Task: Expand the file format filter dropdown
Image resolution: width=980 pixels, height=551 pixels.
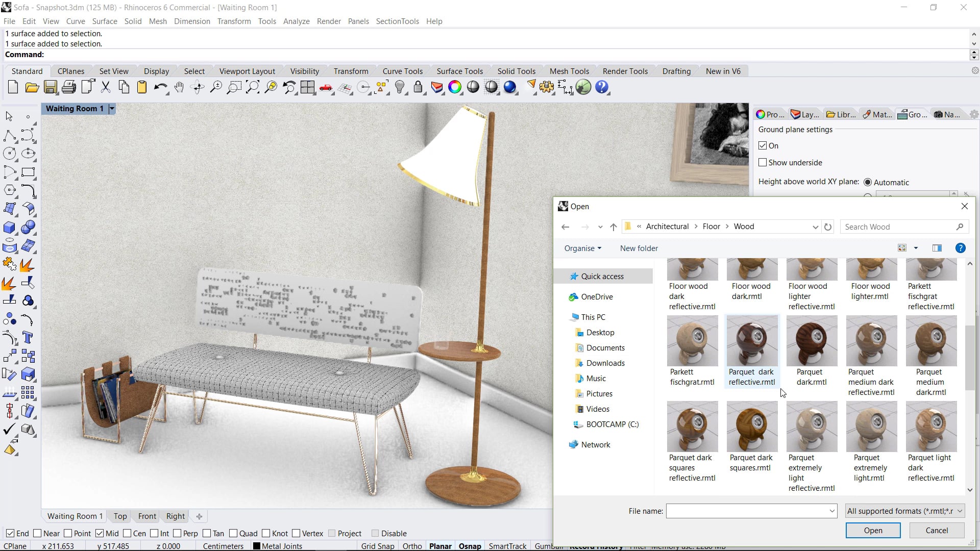Action: click(x=904, y=511)
